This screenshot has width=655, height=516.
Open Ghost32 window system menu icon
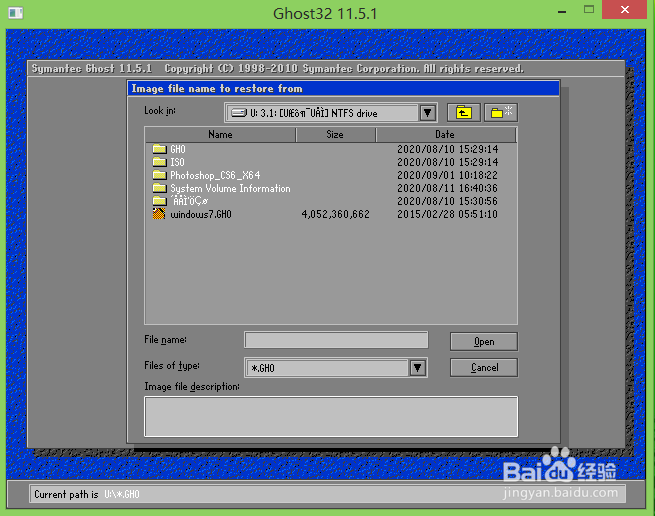pyautogui.click(x=15, y=13)
